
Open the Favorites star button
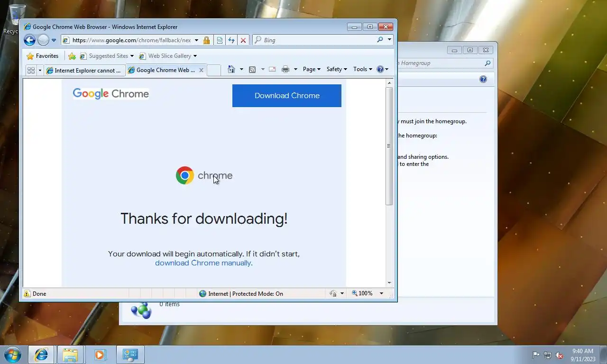tap(43, 56)
